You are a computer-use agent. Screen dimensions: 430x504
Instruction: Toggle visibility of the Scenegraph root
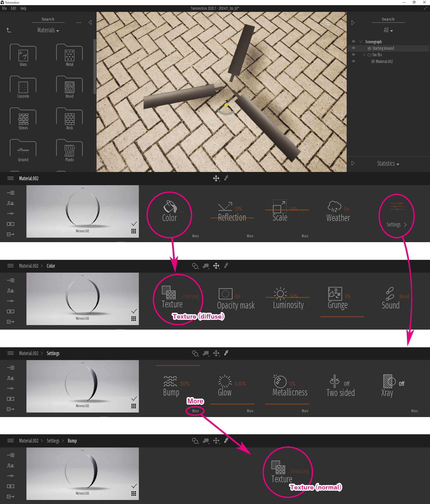click(x=353, y=42)
